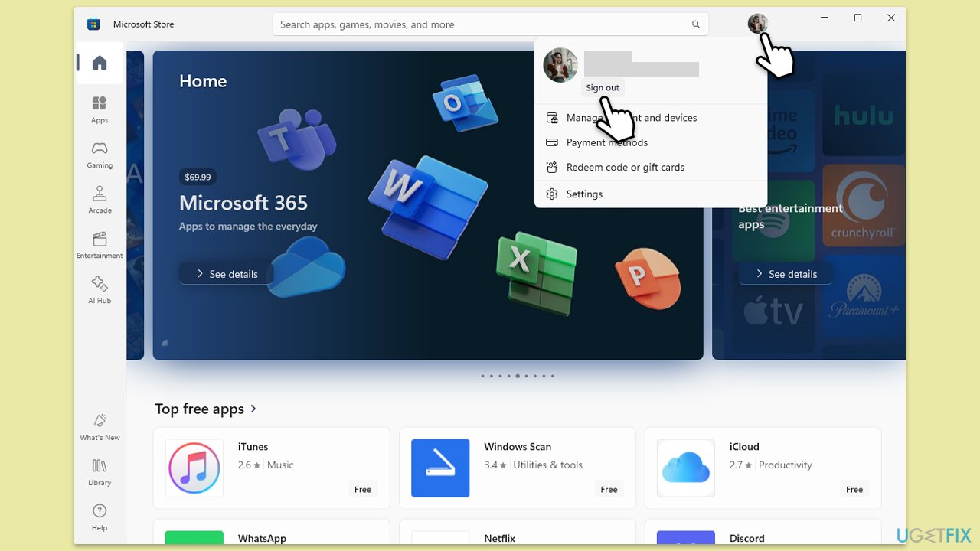This screenshot has width=980, height=551.
Task: Click See details for Microsoft 365
Action: [x=227, y=274]
